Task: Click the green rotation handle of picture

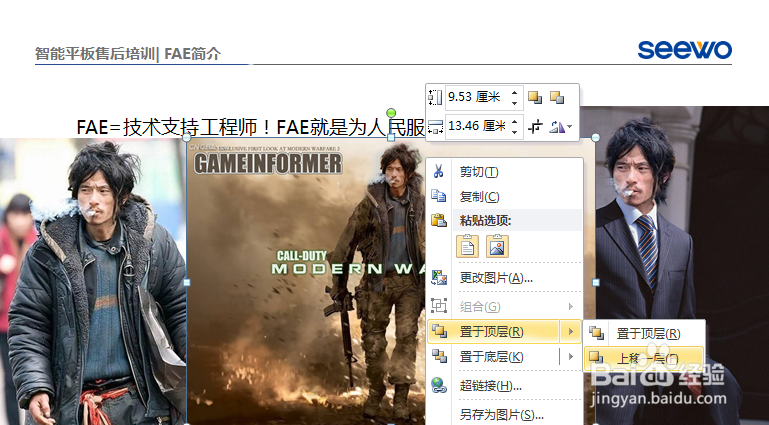Action: (x=391, y=113)
